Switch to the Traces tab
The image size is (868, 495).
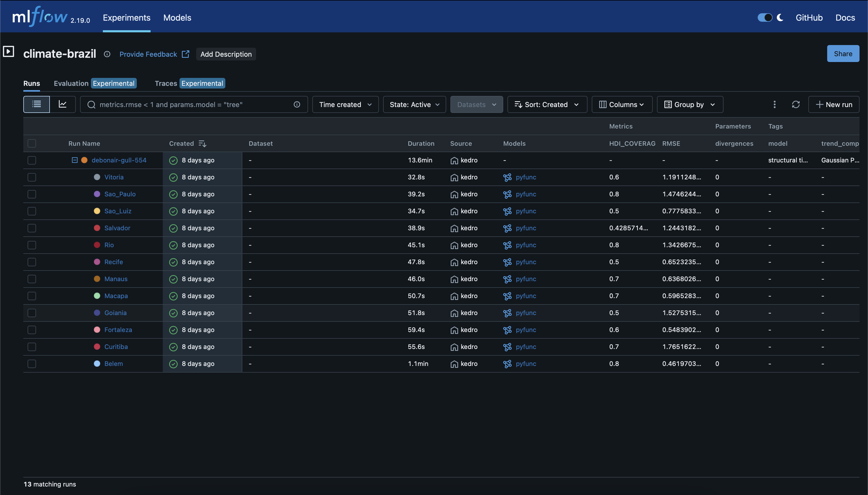click(x=166, y=83)
